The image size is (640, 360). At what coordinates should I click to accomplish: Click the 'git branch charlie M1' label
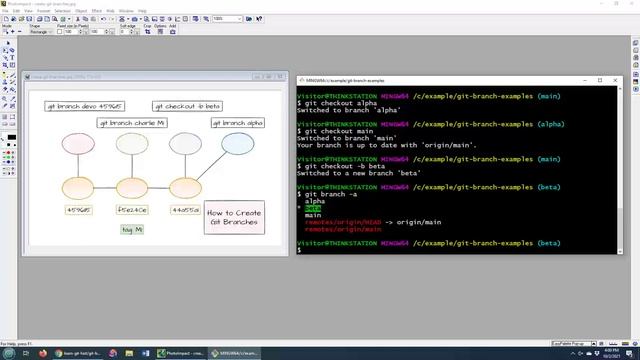(x=132, y=123)
